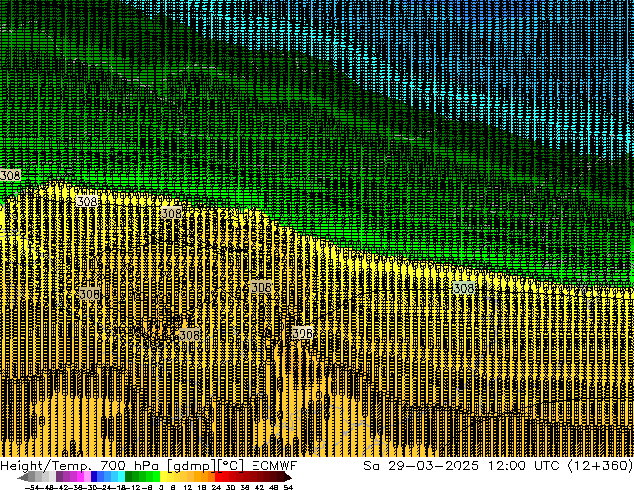Click the '54' value at scale's right end
The image size is (634, 490).
click(x=288, y=488)
